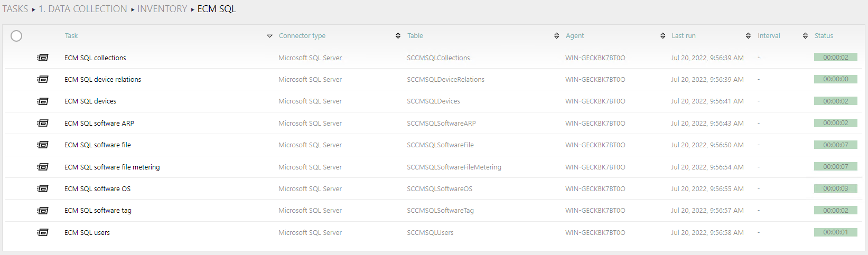Open the 1. DATA COLLECTION breadcrumb
The image size is (868, 255).
(82, 9)
